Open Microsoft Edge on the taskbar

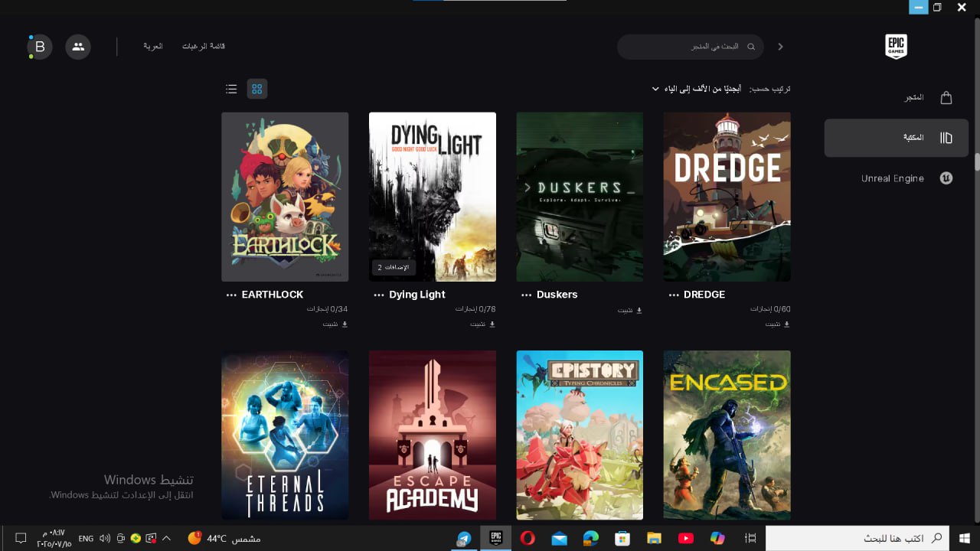pyautogui.click(x=590, y=538)
